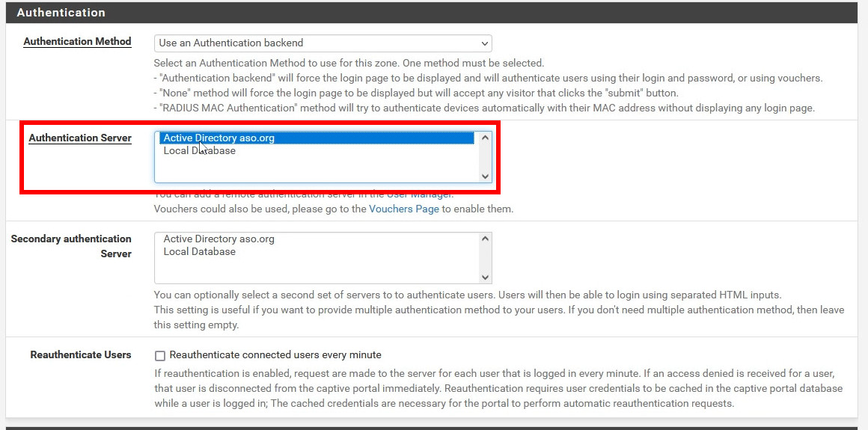Open the Vouchers Page link

coord(403,209)
